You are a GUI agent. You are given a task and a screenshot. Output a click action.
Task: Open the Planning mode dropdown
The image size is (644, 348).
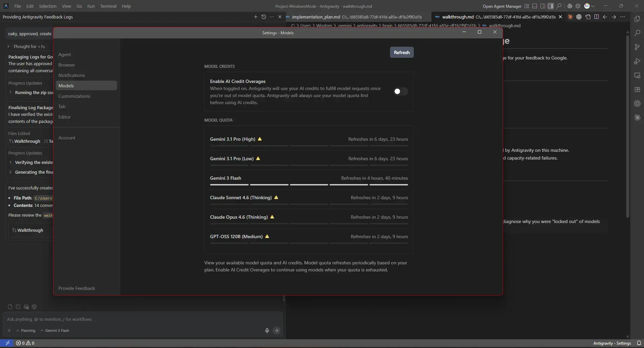26,331
